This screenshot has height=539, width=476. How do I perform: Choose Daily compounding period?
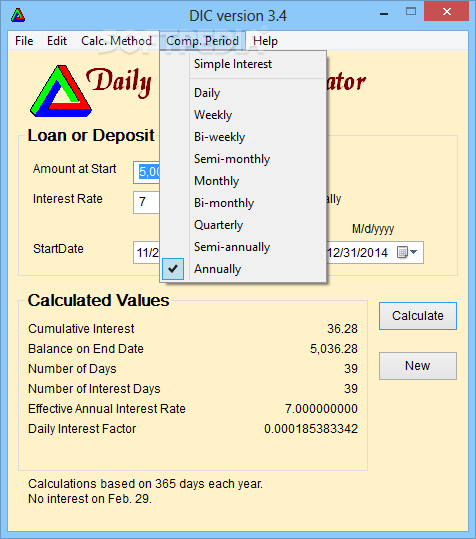[243, 93]
